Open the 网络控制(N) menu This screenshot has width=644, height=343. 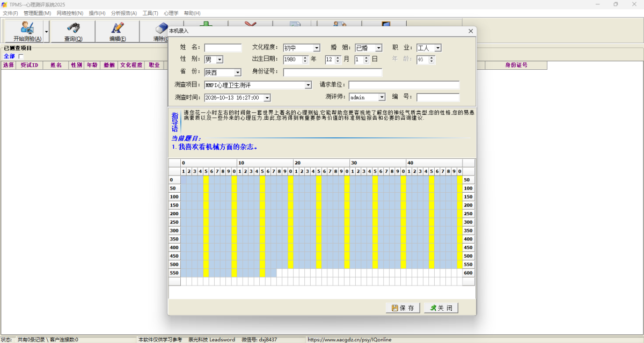(70, 13)
